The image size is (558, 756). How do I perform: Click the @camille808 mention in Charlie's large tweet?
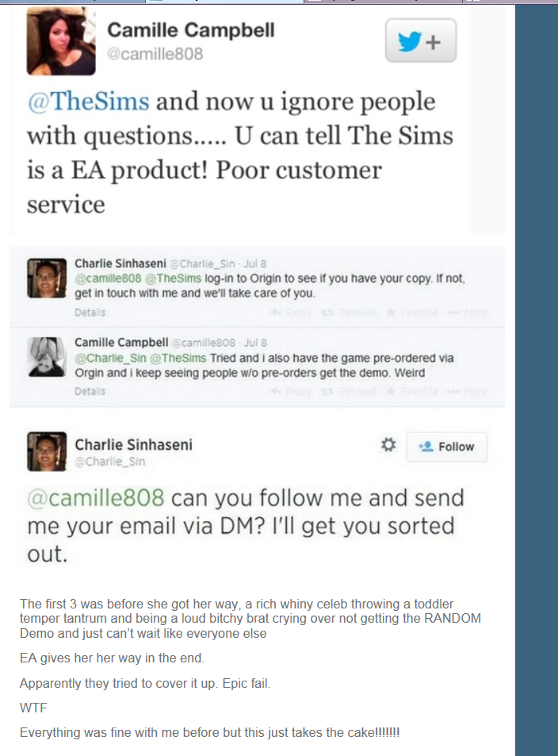pyautogui.click(x=96, y=497)
